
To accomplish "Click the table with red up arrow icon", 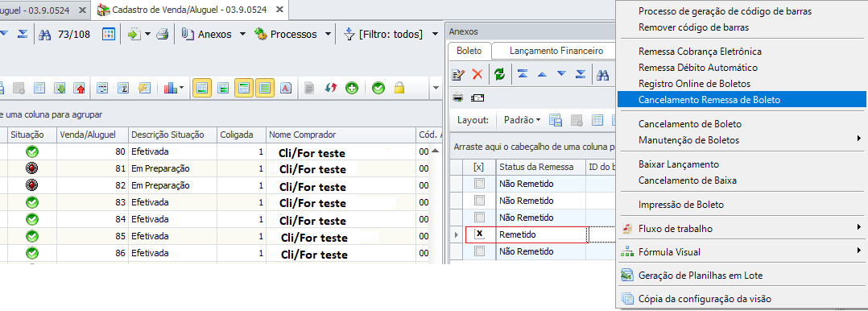I will (x=79, y=88).
